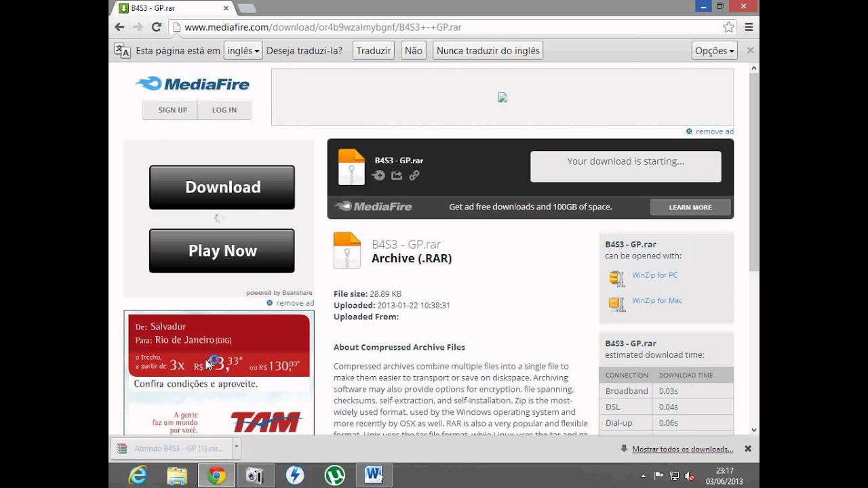The image size is (868, 488).
Task: Click the scrollbar down arrow
Action: coord(754,430)
